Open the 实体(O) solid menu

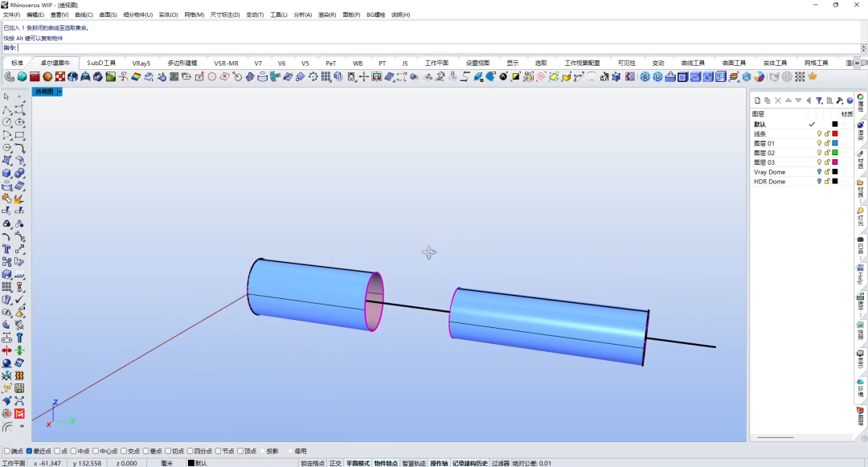coord(168,15)
